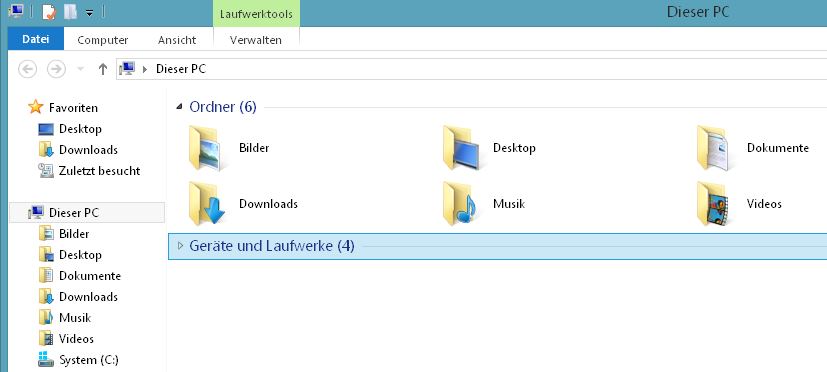The height and width of the screenshot is (372, 827).
Task: Click the Favoriten star icon
Action: pyautogui.click(x=35, y=107)
